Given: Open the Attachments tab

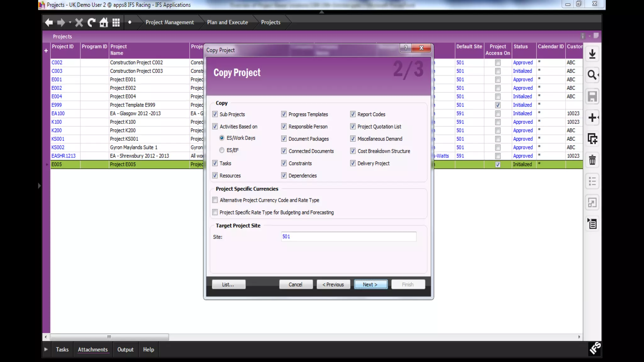Looking at the screenshot, I should click(92, 349).
